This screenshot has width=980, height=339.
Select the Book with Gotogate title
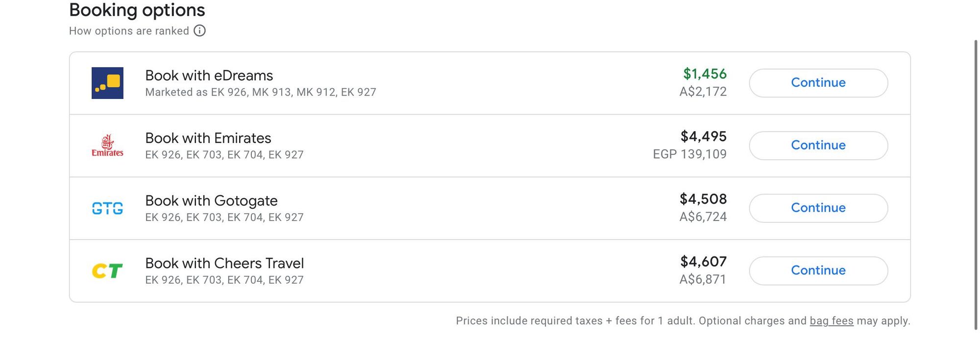point(212,201)
